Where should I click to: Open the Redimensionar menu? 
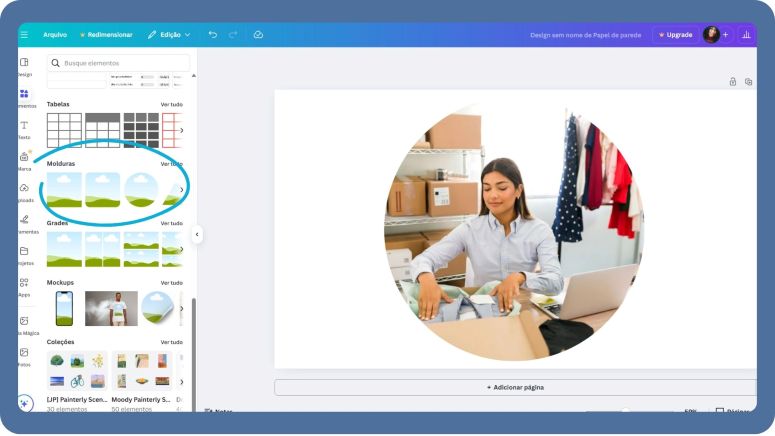[106, 34]
